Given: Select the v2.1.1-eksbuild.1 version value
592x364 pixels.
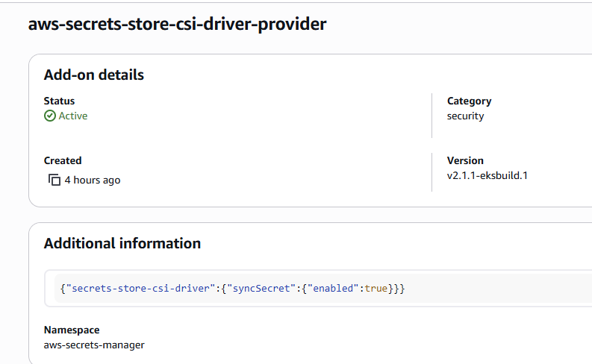Looking at the screenshot, I should click(487, 175).
